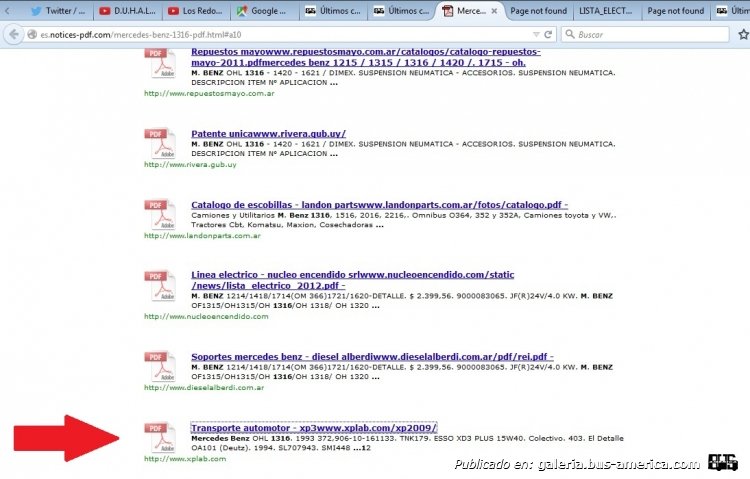Select the LISTA_ELECT tab
750x479 pixels.
606,11
